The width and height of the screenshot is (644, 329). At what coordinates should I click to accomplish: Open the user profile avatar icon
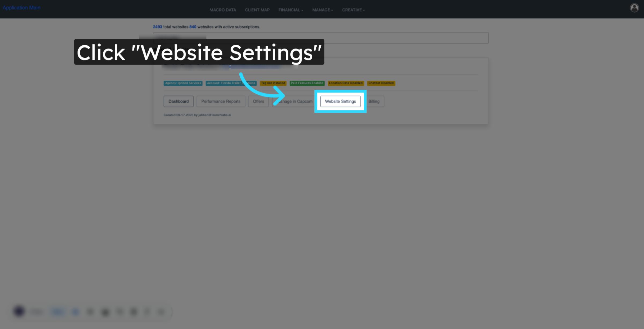[634, 8]
